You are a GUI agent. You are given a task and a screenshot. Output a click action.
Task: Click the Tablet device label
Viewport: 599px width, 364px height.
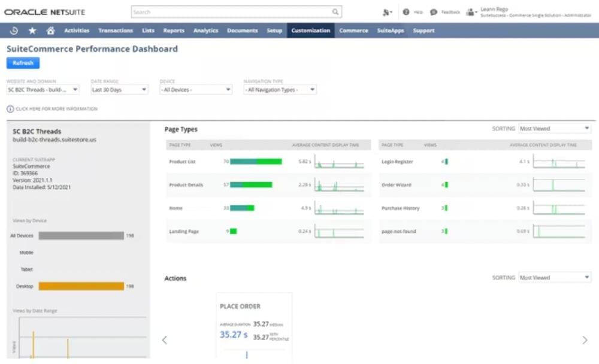pos(27,269)
